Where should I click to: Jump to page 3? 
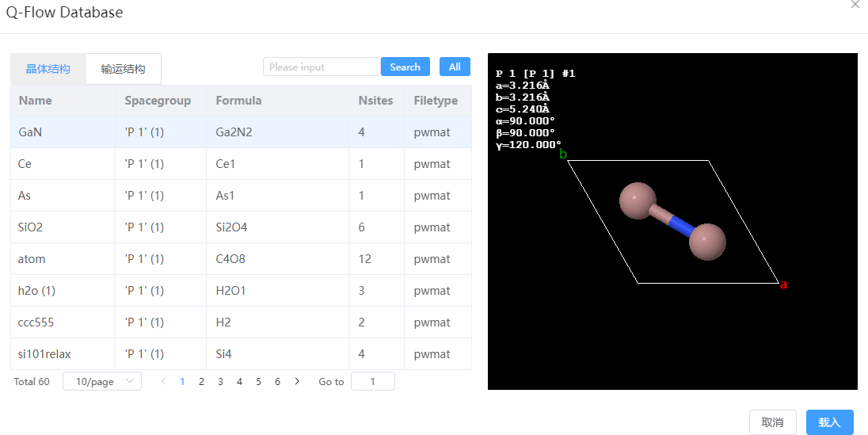220,381
